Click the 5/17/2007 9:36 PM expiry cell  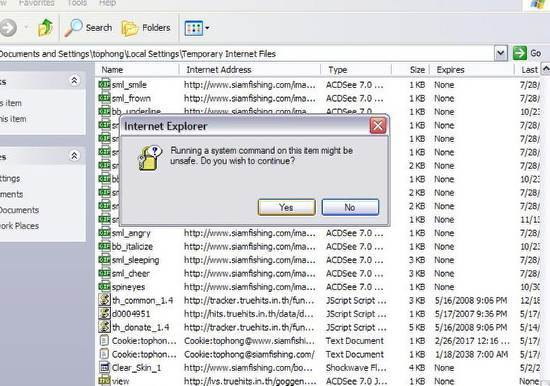471,314
